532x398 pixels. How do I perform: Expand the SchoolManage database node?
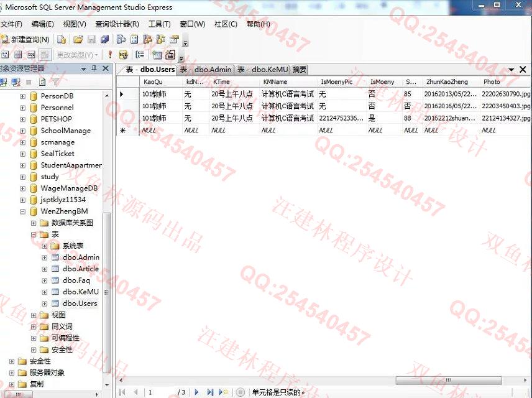coord(22,131)
